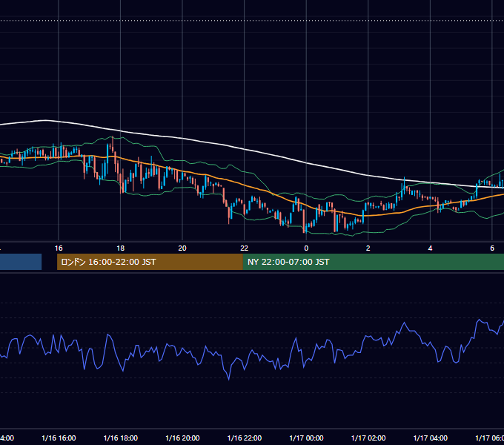
Task: Click the hour label 16 on price chart axis
Action: tap(59, 248)
